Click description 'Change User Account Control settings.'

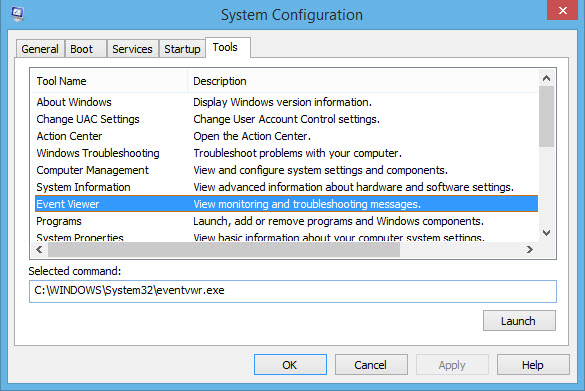286,119
